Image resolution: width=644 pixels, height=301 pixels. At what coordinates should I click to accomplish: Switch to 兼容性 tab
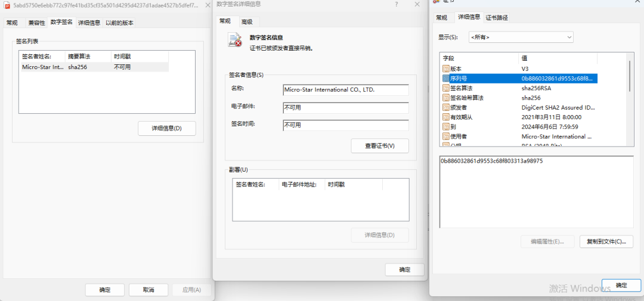click(x=36, y=23)
